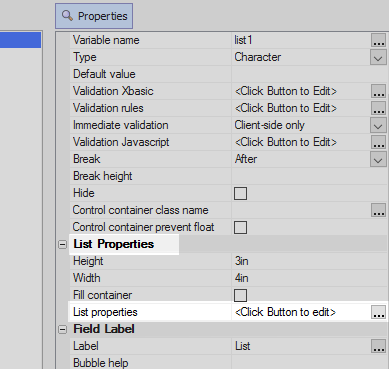
Task: Select the List properties row label
Action: click(x=105, y=312)
